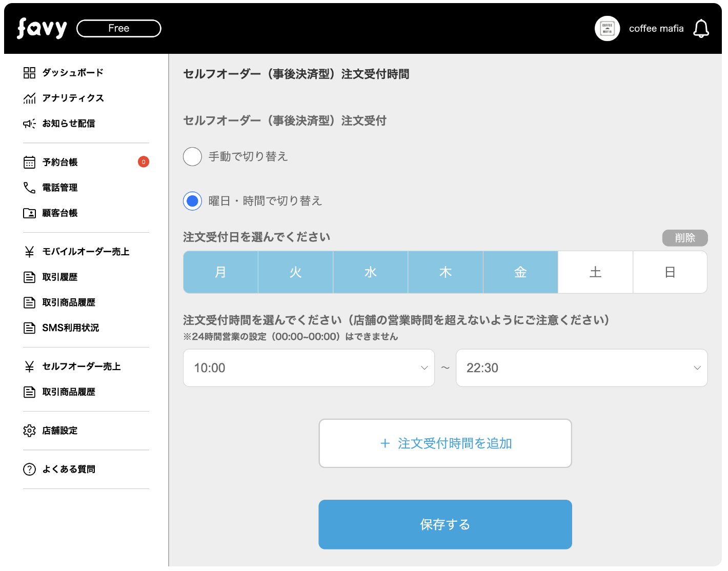Click the megaphone icon for お知らせ配信
The width and height of the screenshot is (728, 571).
coord(29,124)
